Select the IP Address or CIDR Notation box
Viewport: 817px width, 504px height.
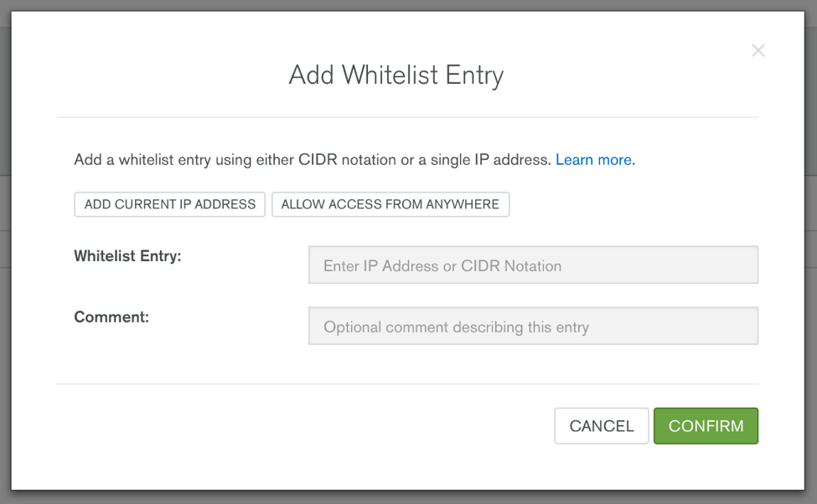(x=533, y=265)
